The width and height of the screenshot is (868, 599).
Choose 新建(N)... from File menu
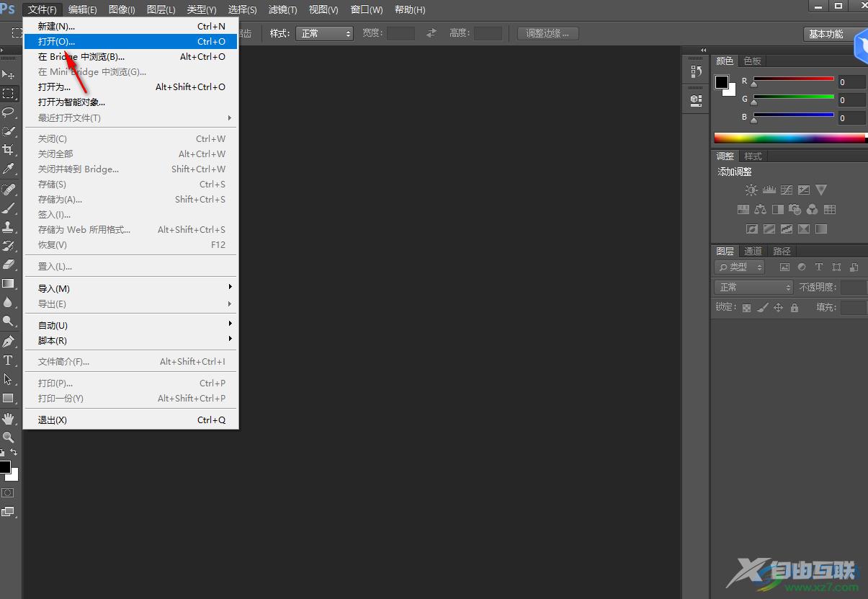(131, 26)
